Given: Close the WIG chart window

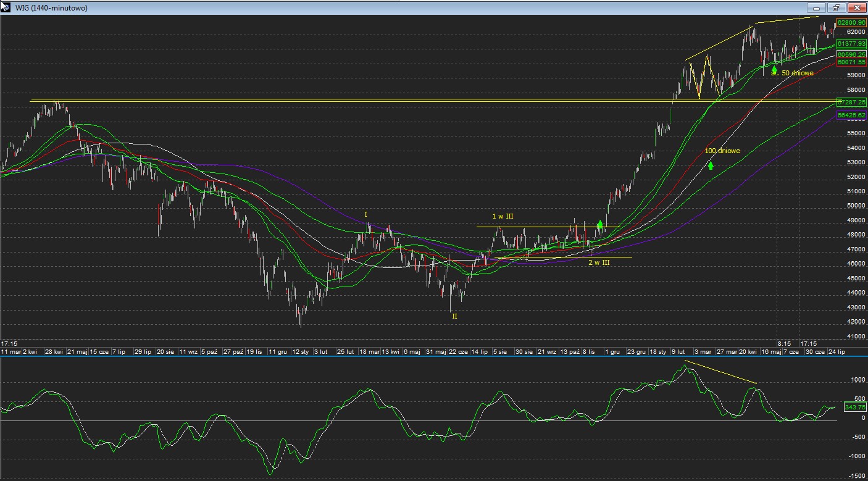Looking at the screenshot, I should coord(856,8).
